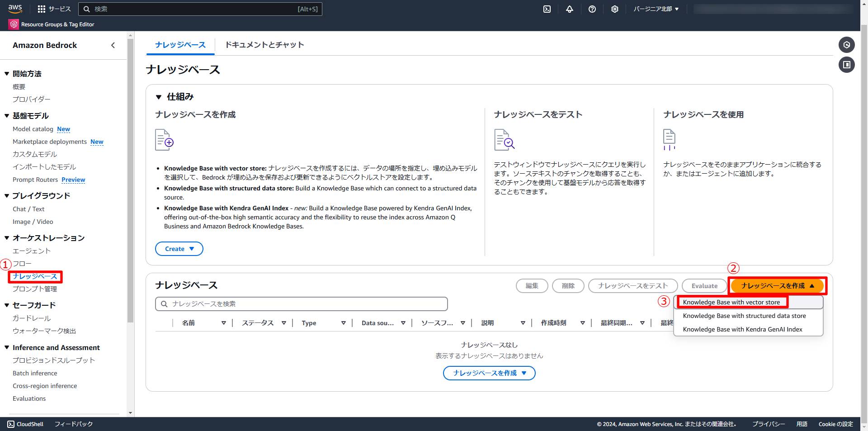Open プロバイダー in the sidebar
The image size is (868, 431).
(x=32, y=99)
